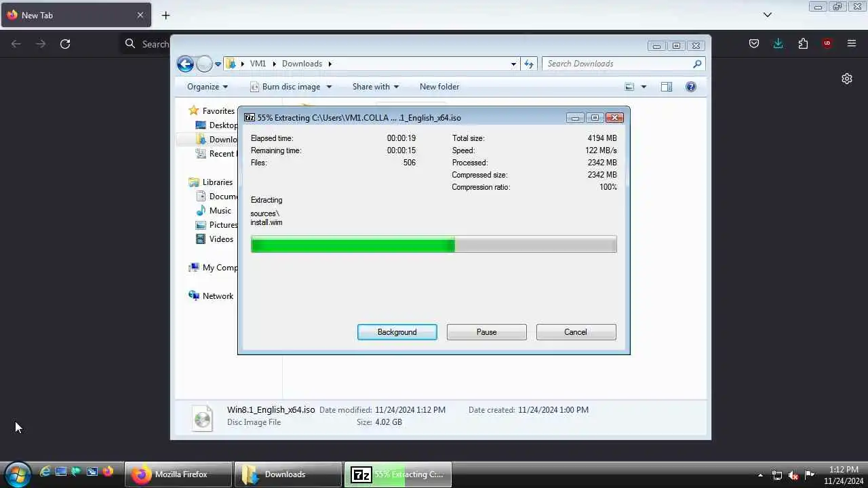Image resolution: width=868 pixels, height=488 pixels.
Task: Select the New Tab tab in Firefox
Action: point(75,15)
